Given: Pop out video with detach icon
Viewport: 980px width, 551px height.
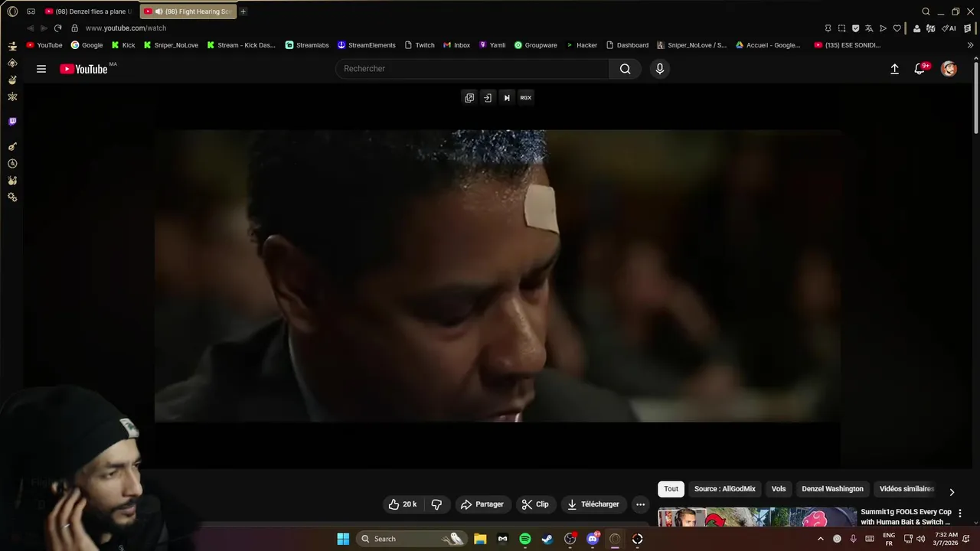Looking at the screenshot, I should coord(469,98).
